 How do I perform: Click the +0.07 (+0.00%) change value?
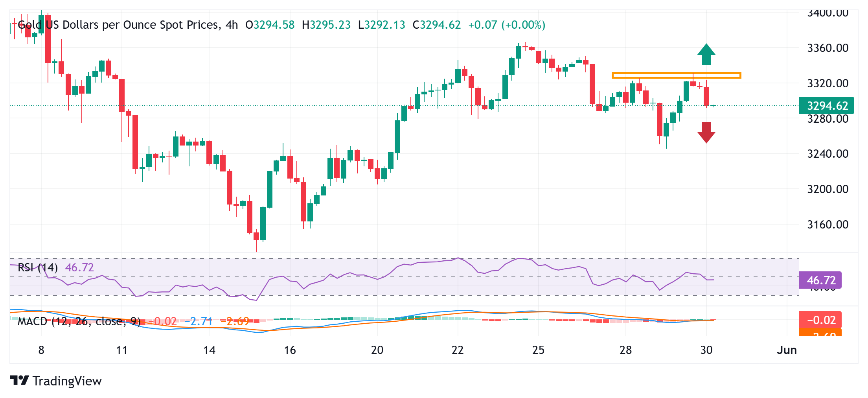(506, 25)
